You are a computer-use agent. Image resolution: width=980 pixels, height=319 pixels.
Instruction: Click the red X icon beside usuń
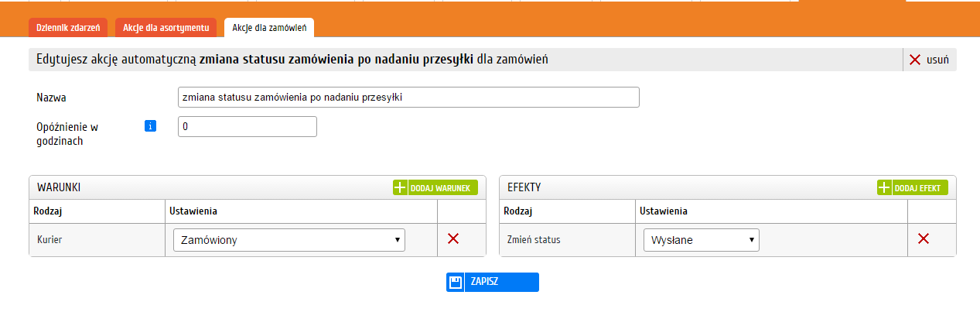click(x=915, y=60)
